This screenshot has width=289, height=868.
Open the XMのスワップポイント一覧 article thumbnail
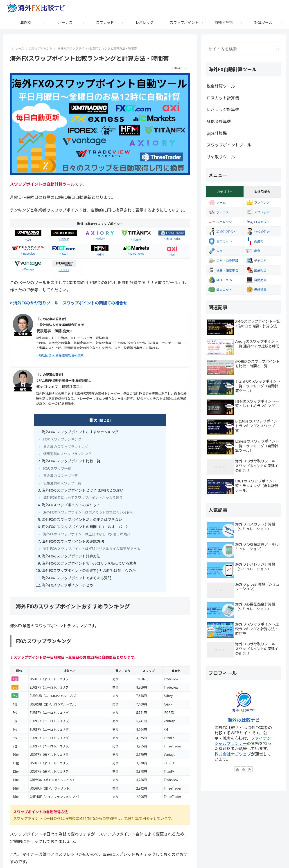pos(220,327)
